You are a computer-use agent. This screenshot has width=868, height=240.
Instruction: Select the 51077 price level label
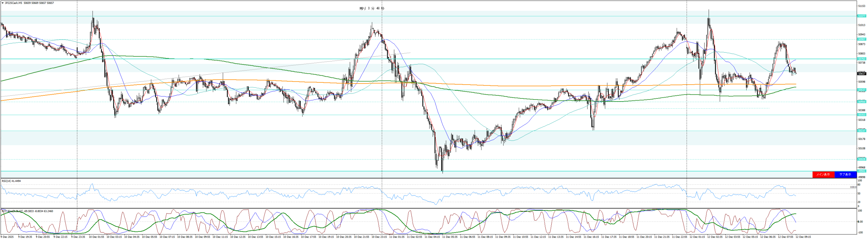[861, 16]
